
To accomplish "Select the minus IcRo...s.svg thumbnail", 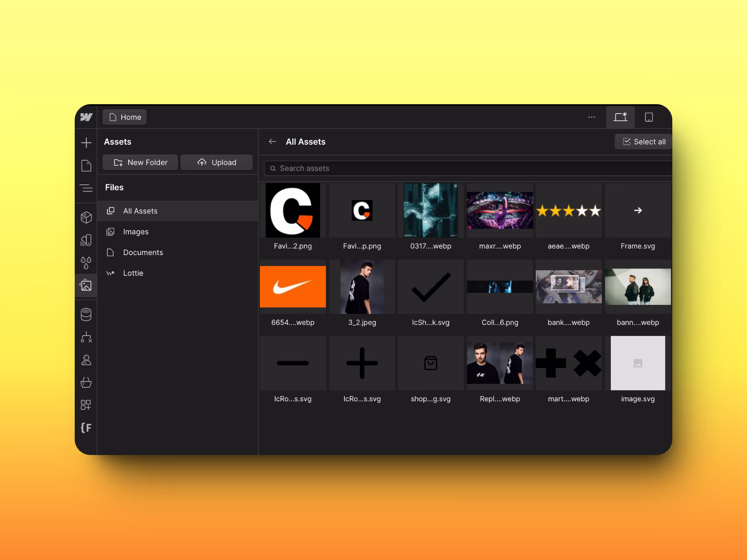I will pos(293,363).
